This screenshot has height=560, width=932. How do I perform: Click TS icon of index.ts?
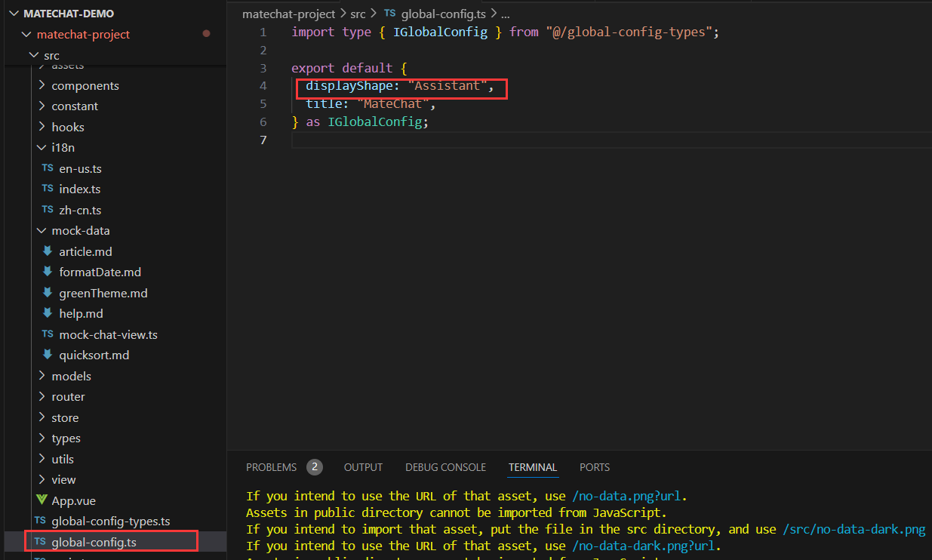click(48, 189)
